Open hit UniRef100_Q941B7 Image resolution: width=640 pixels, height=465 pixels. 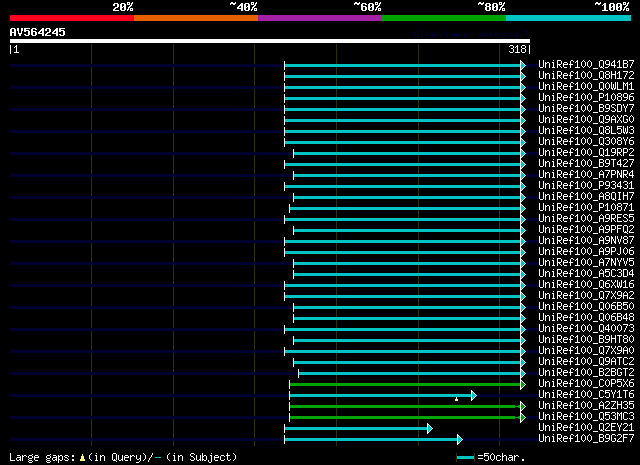(586, 64)
